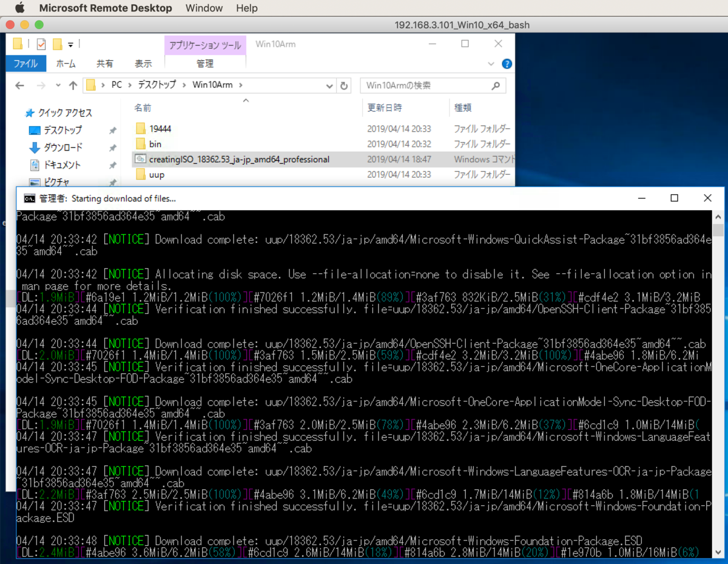Expand the ribbon with the chevron
This screenshot has width=728, height=564.
click(491, 64)
